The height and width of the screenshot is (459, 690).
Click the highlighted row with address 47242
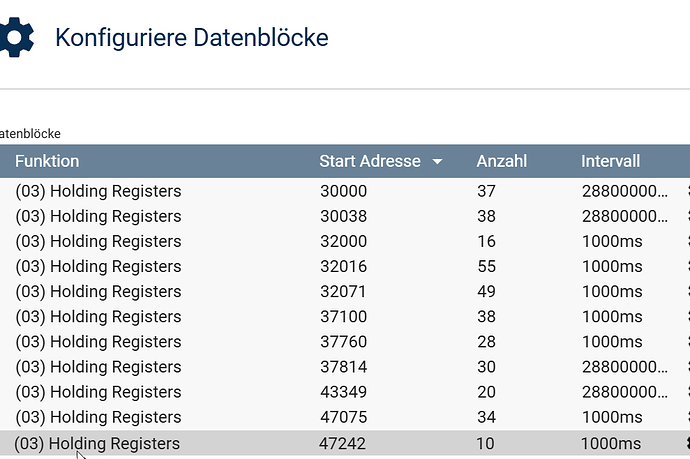(343, 443)
